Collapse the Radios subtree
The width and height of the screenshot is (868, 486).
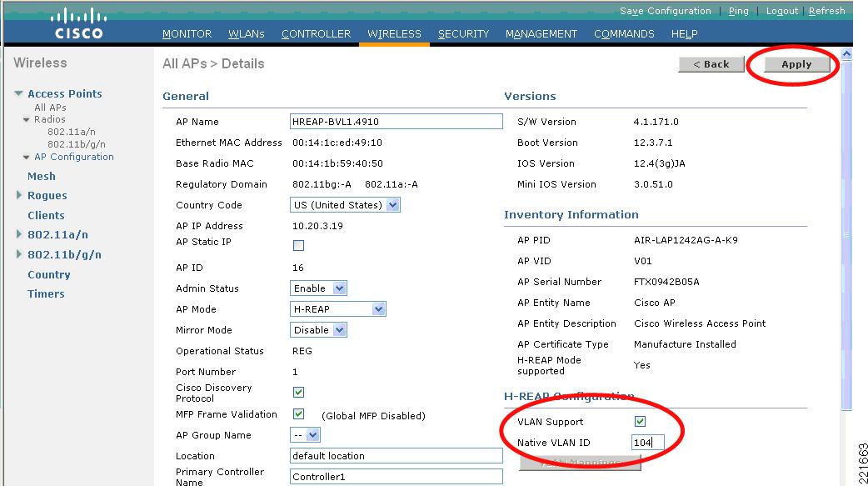point(26,120)
